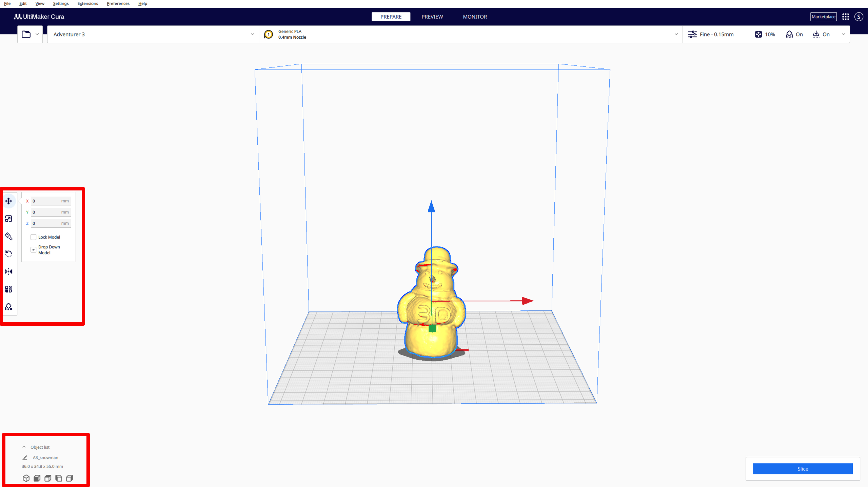Open the Extensions menu
Screen dimensions: 868x488
(87, 3)
